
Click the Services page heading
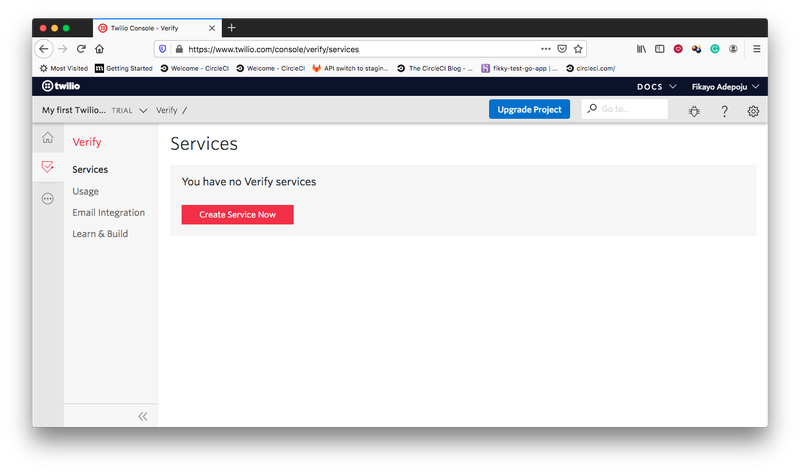204,144
